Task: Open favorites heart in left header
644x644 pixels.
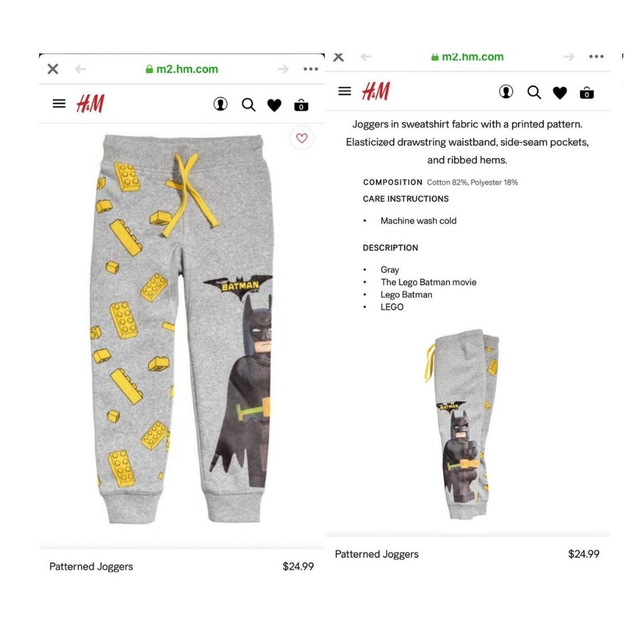Action: click(x=274, y=105)
